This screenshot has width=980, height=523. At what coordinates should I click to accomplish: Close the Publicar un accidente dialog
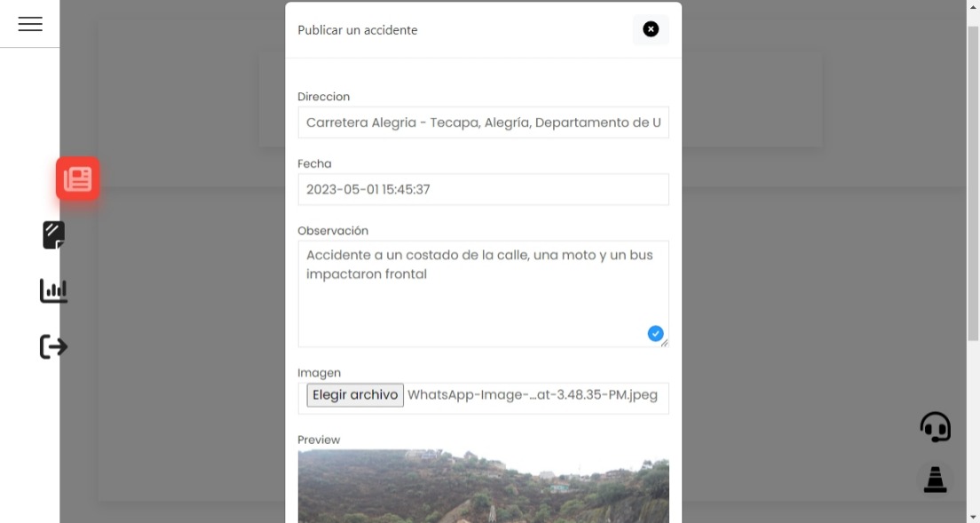[x=651, y=29]
